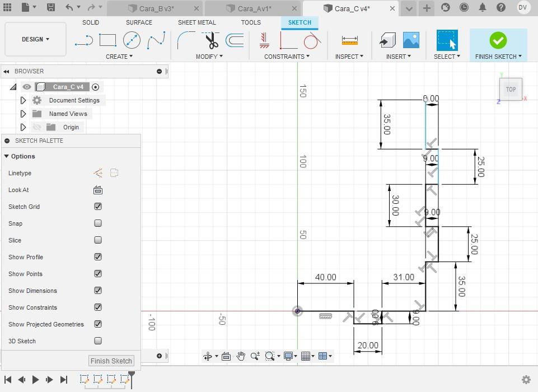The height and width of the screenshot is (392, 538).
Task: Click the Finish Sketch palette button
Action: coord(111,361)
